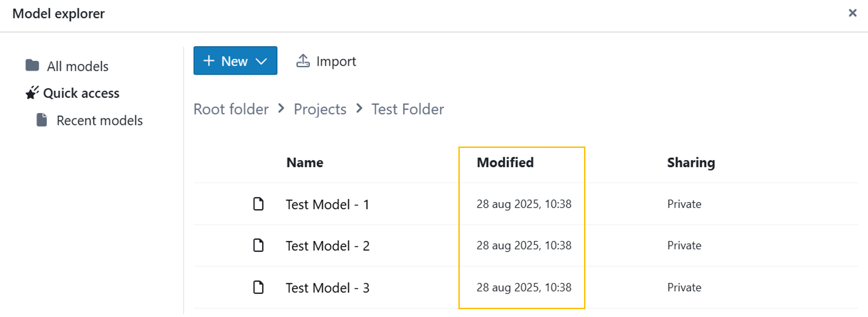This screenshot has height=317, width=868.
Task: Click the plus icon on New button
Action: click(x=209, y=61)
